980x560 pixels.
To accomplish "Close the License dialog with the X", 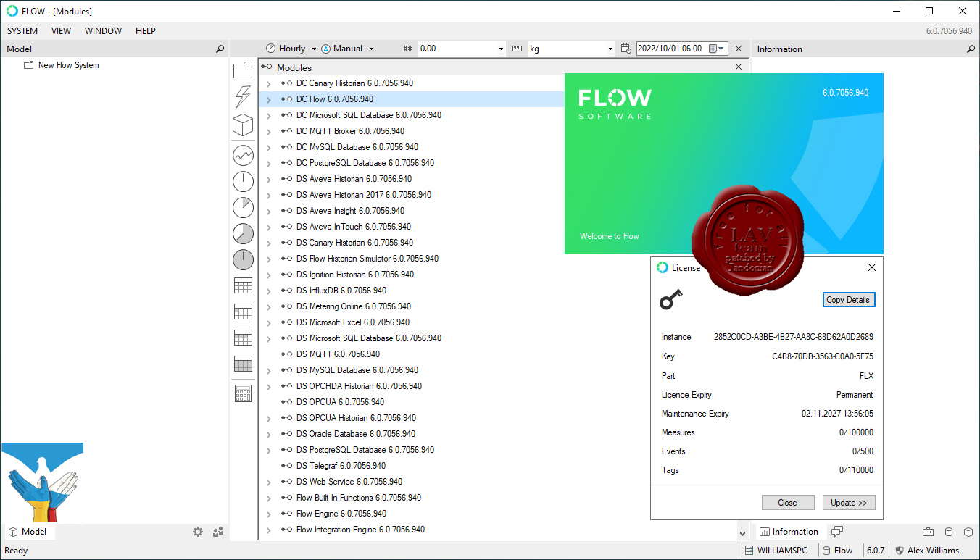I will 872,267.
